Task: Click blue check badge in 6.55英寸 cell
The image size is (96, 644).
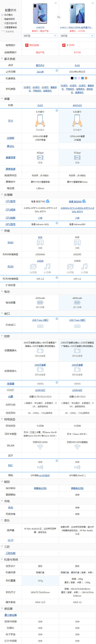Action: (x=57, y=110)
